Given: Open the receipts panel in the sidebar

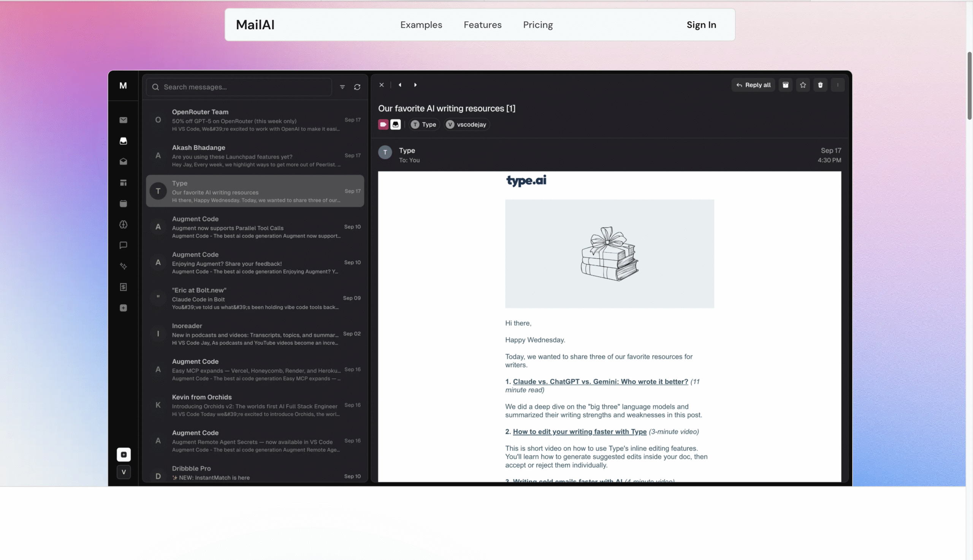Looking at the screenshot, I should pyautogui.click(x=123, y=286).
